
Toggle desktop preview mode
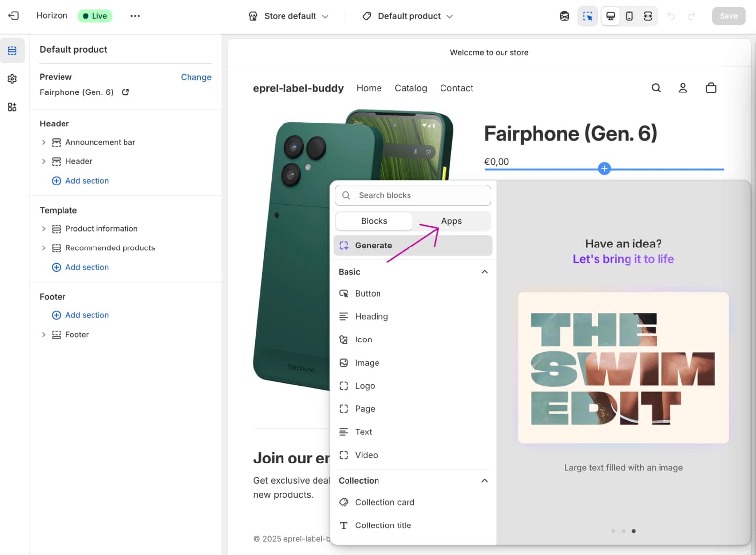610,16
